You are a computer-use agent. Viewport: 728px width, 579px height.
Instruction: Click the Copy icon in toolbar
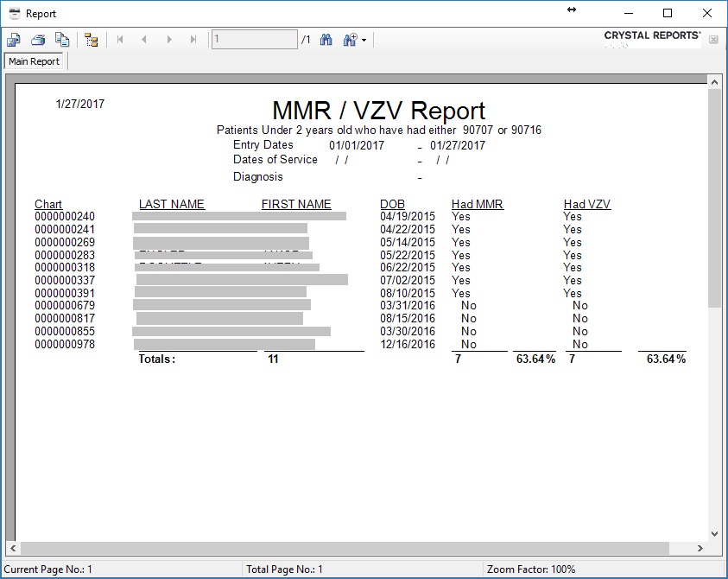point(62,40)
